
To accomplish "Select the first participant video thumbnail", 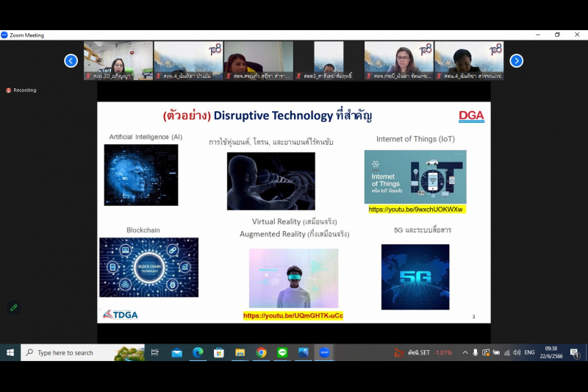I will pos(118,60).
